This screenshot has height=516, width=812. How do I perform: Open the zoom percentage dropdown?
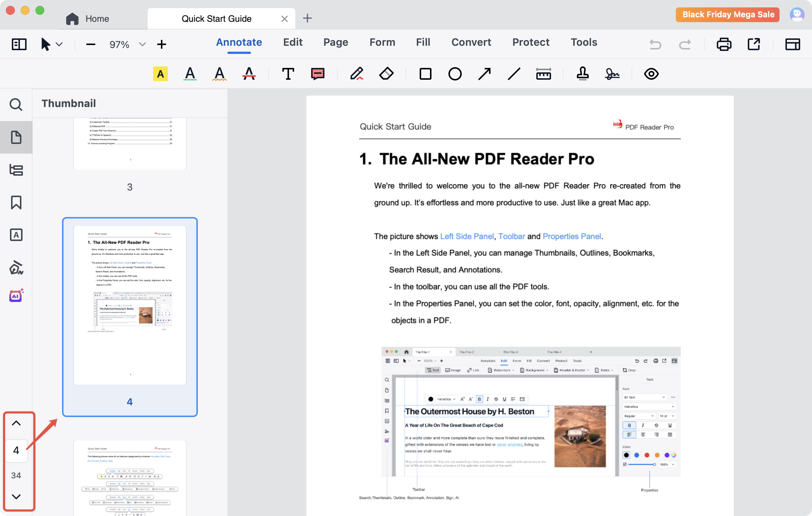[x=142, y=44]
